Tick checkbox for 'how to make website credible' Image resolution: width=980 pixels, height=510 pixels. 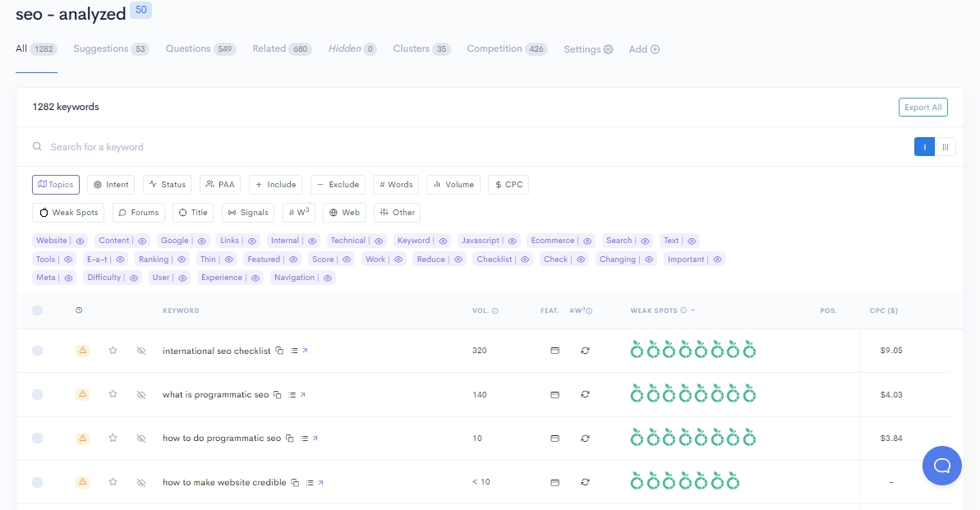point(38,482)
